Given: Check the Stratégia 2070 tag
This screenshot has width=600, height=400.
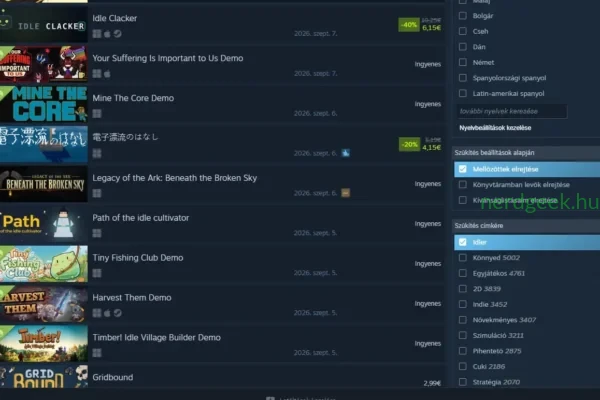Looking at the screenshot, I should [463, 382].
